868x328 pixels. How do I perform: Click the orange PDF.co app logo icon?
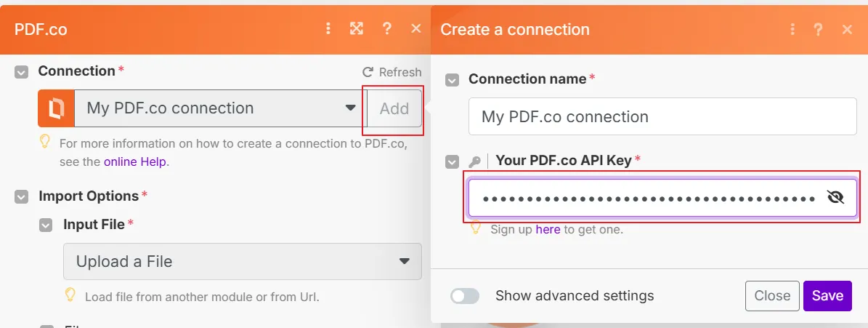(x=56, y=108)
